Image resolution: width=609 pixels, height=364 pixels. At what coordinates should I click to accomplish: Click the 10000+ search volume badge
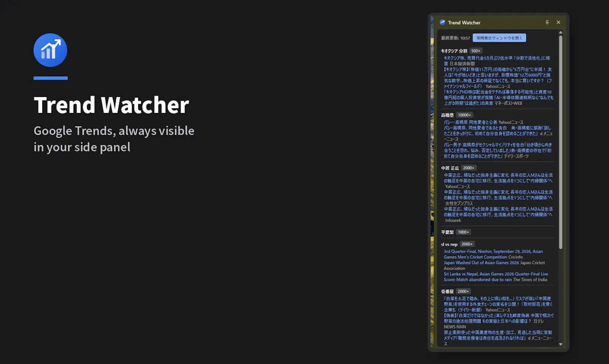[464, 115]
